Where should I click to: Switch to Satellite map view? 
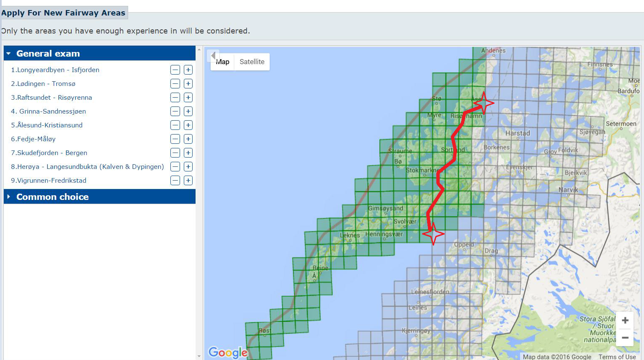point(252,62)
